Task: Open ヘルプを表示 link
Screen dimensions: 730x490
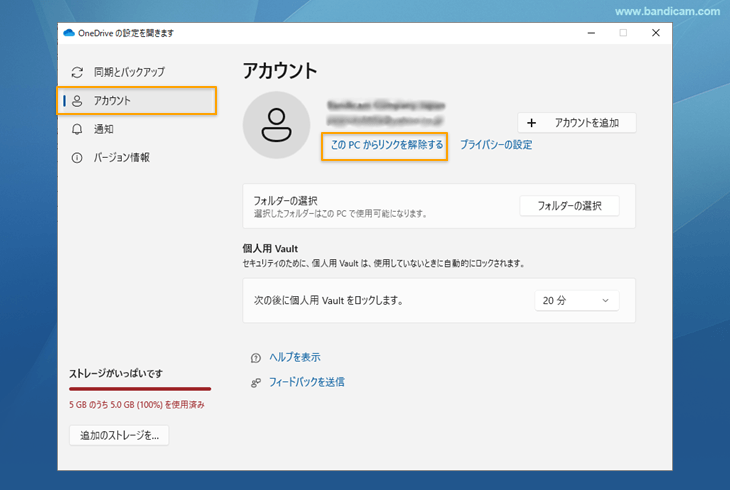Action: (x=295, y=357)
